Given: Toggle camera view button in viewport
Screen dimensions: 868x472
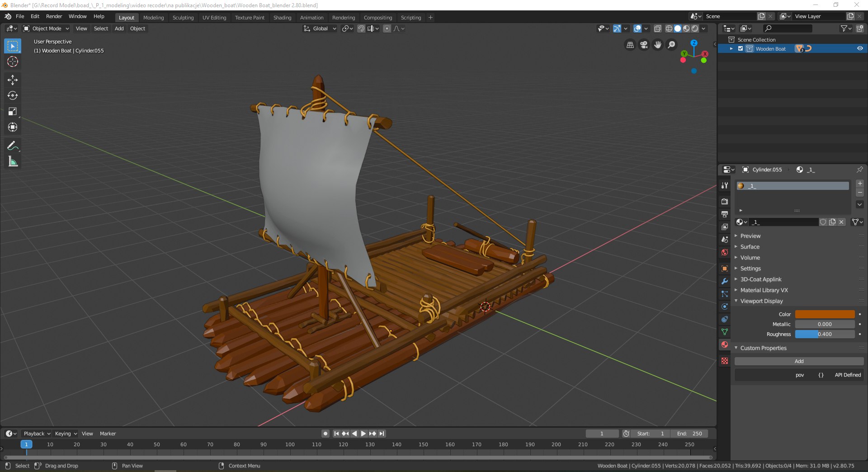Looking at the screenshot, I should (644, 45).
